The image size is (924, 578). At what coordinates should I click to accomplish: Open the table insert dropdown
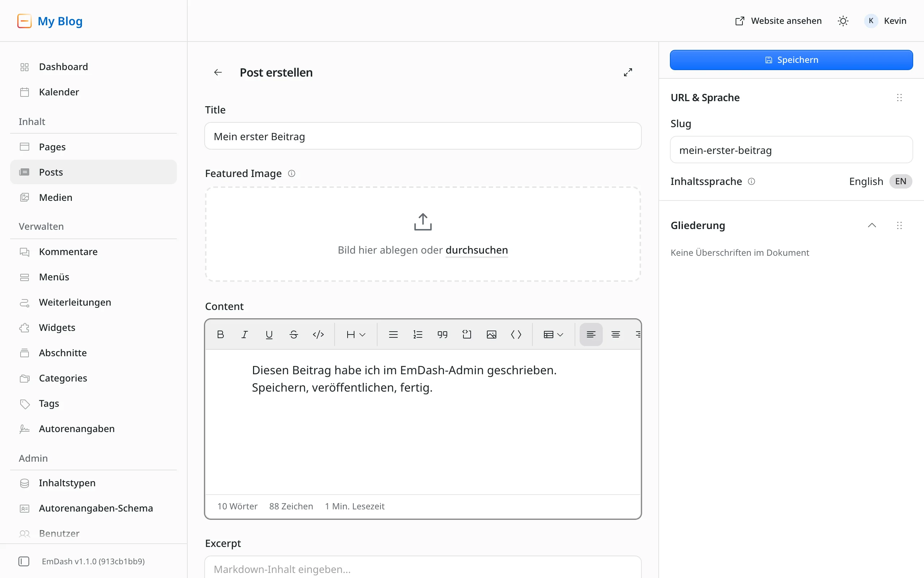tap(553, 335)
